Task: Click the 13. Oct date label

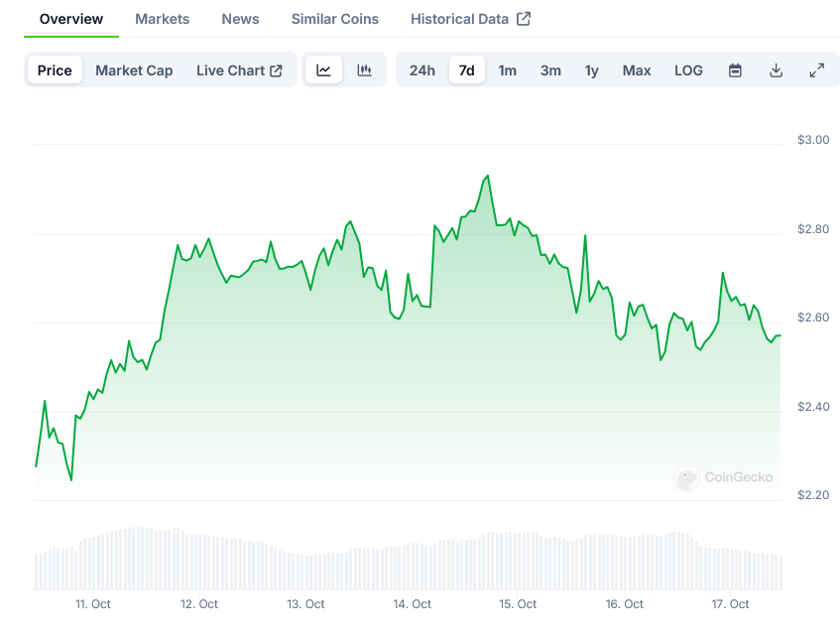Action: click(305, 604)
